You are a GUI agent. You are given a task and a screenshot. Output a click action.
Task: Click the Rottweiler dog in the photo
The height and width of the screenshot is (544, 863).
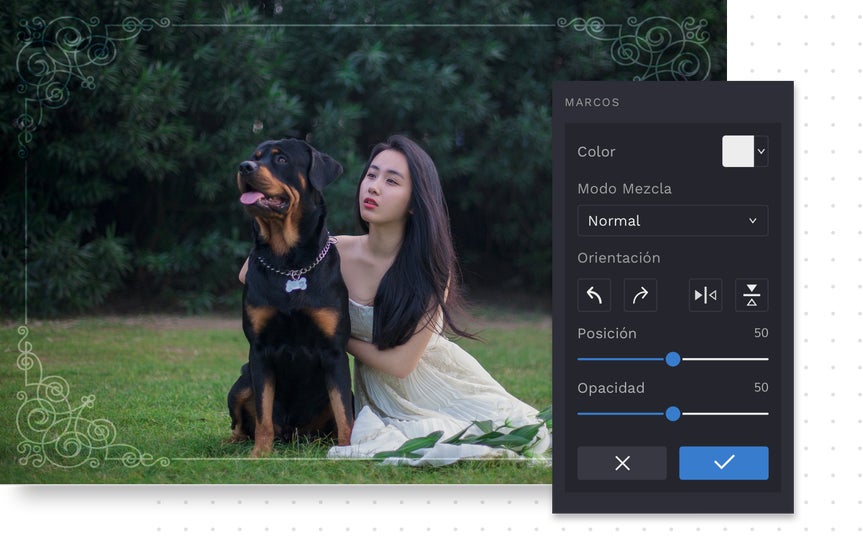(288, 300)
